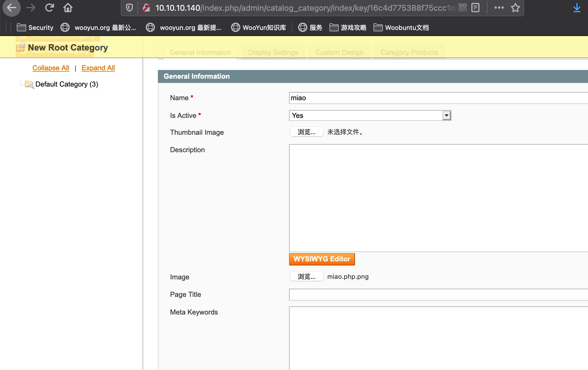Select Default Category in the tree

pos(66,84)
